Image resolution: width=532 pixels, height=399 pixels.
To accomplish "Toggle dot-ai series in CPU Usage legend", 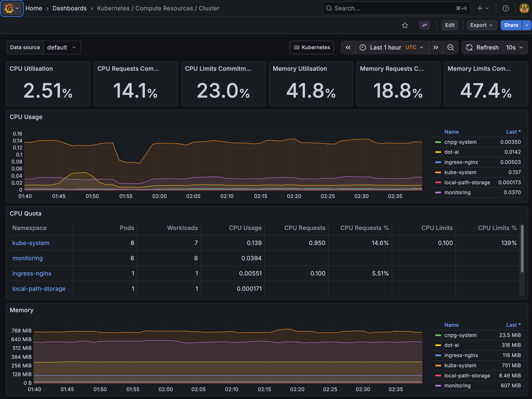I will click(451, 152).
